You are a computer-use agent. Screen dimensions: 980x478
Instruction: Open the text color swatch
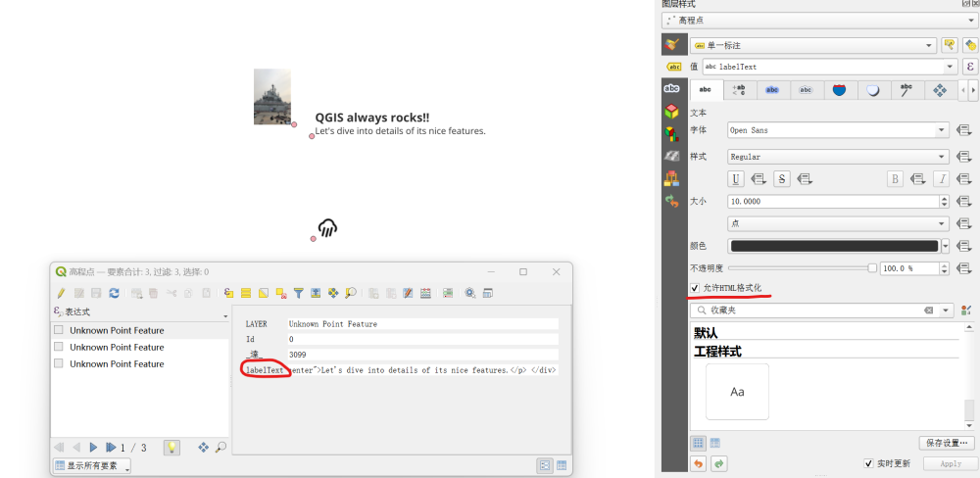834,246
